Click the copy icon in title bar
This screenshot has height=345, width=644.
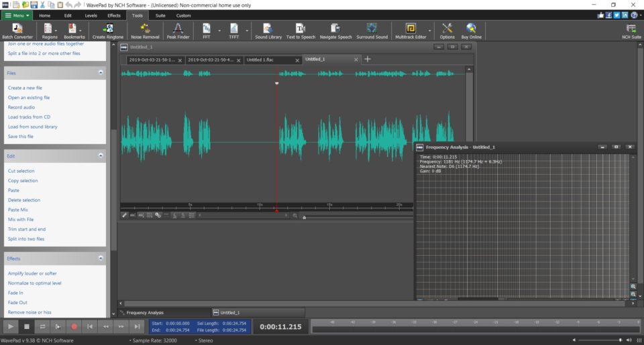(51, 5)
